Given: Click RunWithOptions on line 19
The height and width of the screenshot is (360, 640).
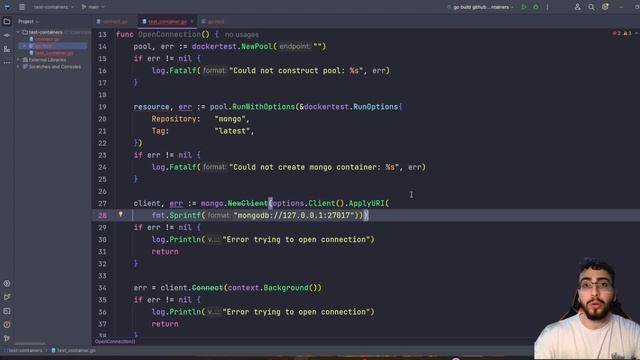Looking at the screenshot, I should coord(263,107).
